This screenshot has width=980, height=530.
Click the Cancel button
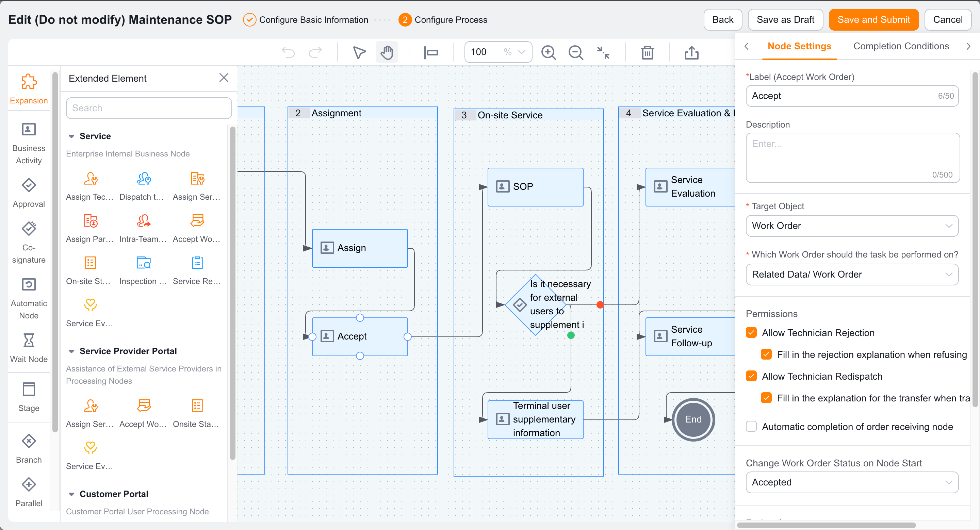pos(948,20)
